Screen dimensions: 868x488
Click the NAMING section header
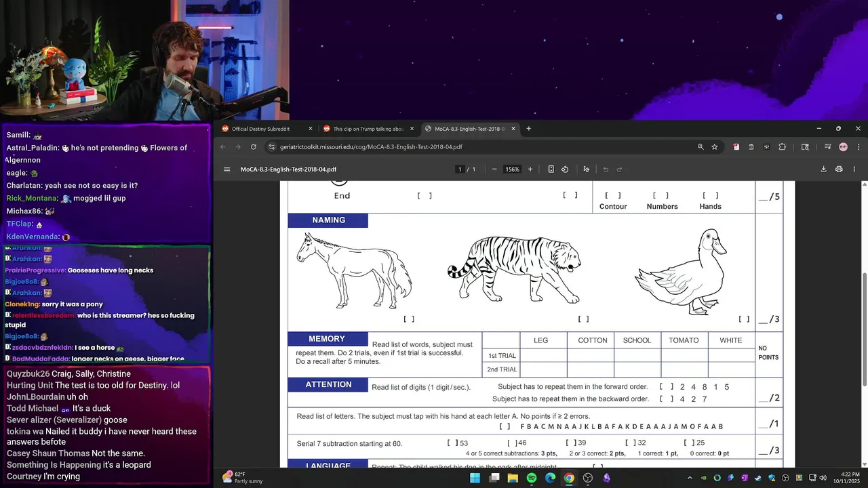pos(328,220)
